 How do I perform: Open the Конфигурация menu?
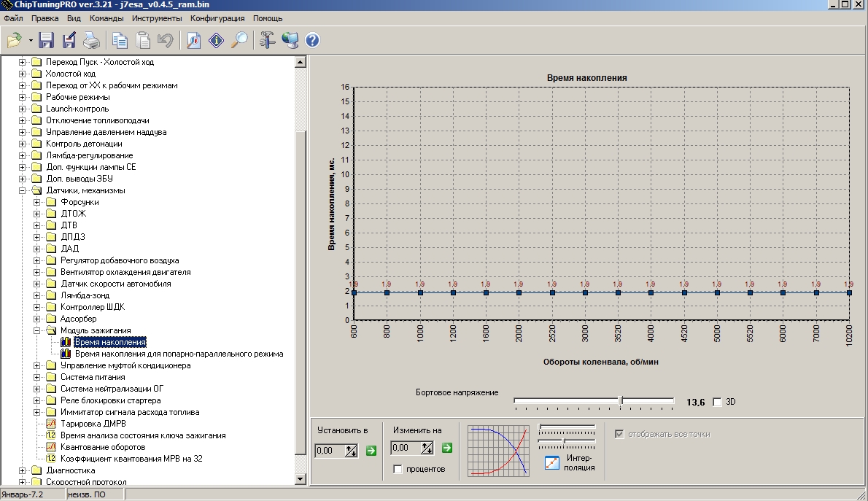tap(217, 18)
